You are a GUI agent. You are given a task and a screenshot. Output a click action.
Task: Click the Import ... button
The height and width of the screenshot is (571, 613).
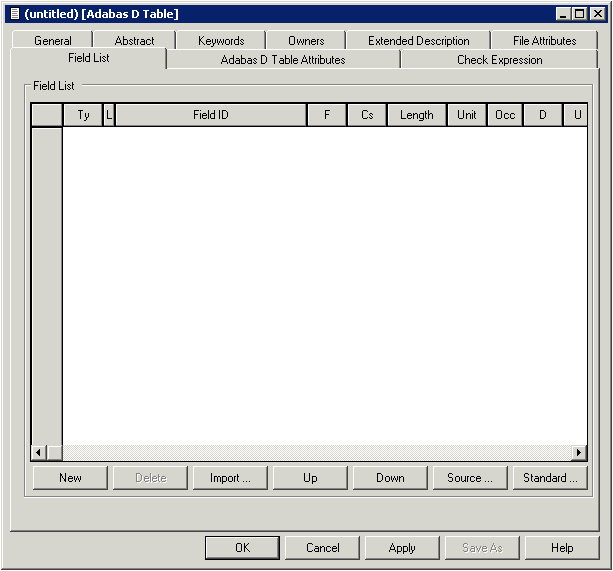click(230, 478)
